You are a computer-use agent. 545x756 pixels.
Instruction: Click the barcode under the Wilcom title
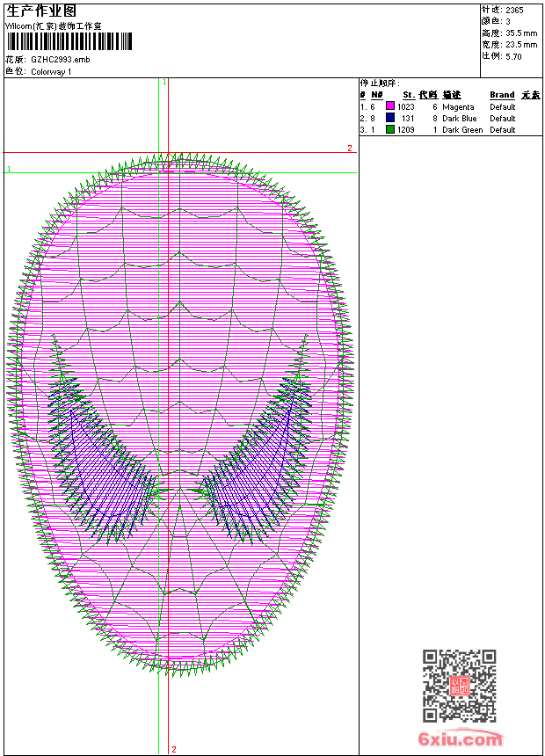click(x=69, y=40)
